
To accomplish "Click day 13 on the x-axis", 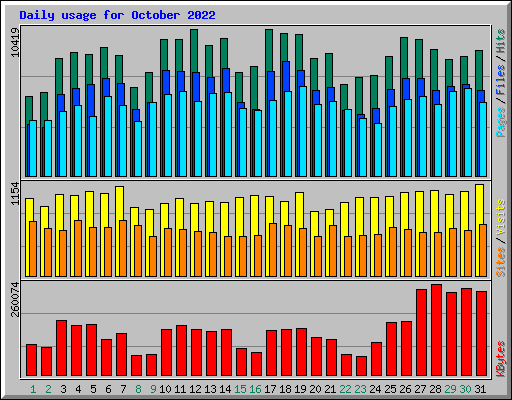I will click(x=210, y=389).
